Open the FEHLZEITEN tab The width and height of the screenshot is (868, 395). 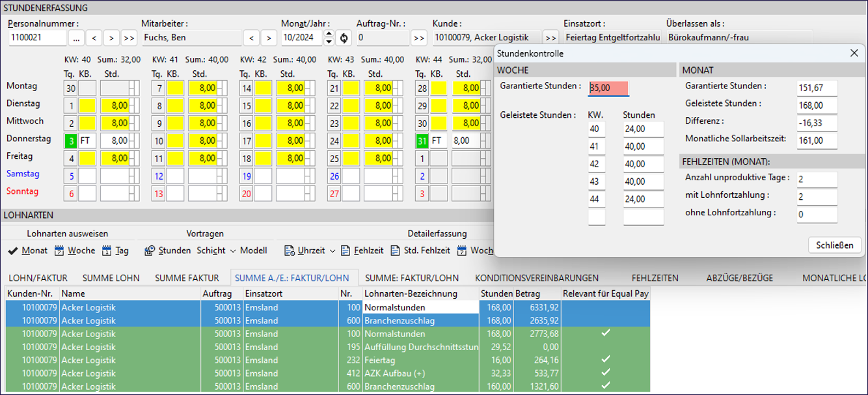coord(655,278)
